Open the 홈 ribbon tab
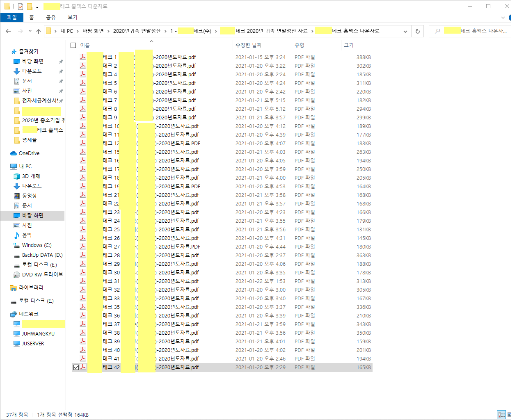This screenshot has height=420, width=517. click(32, 17)
